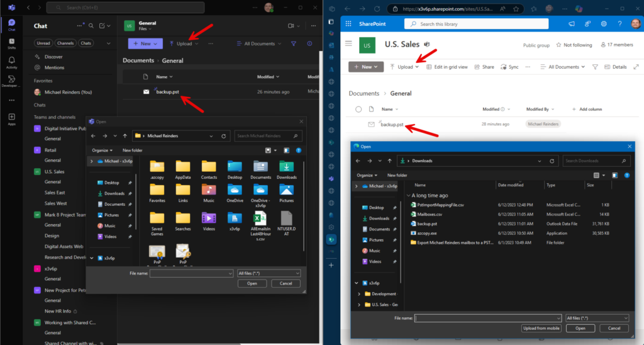644x345 pixels.
Task: Open All files type dropdown in Downloads dialog
Action: pyautogui.click(x=597, y=319)
